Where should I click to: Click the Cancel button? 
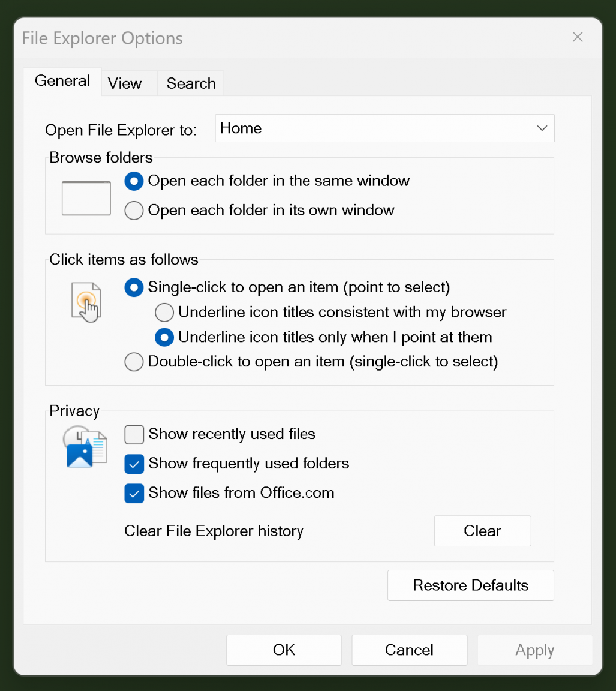pos(409,650)
